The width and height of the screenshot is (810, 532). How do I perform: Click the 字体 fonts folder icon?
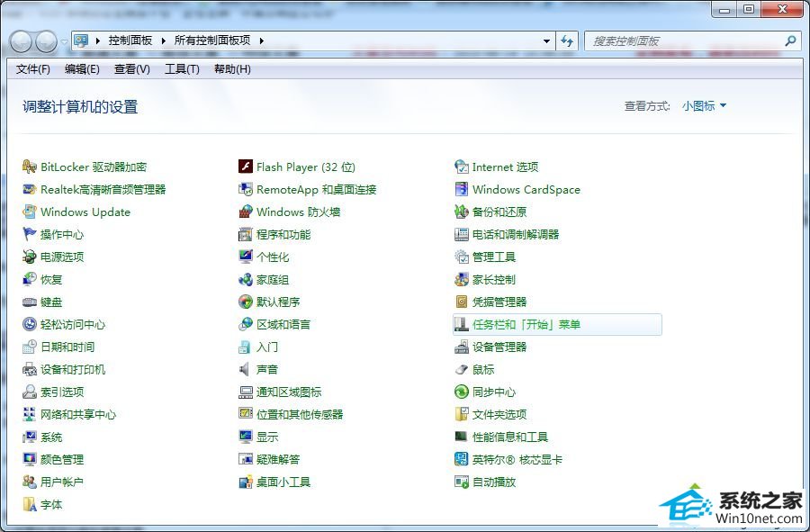30,505
